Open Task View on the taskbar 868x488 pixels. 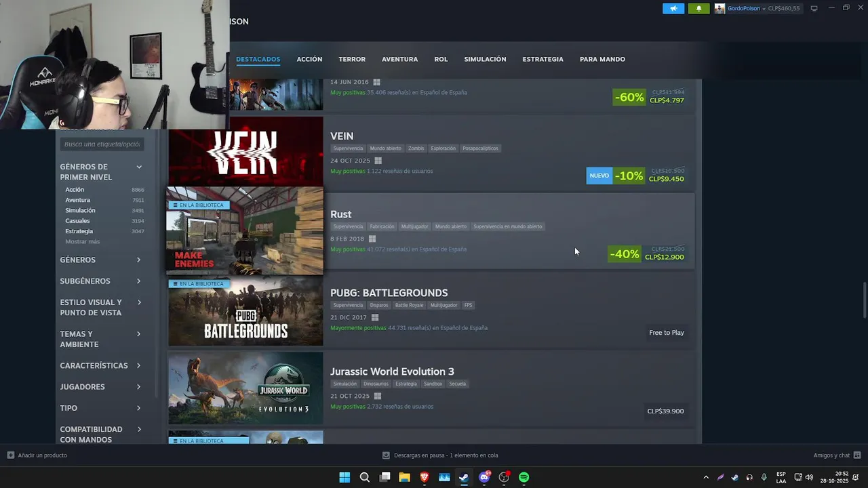pyautogui.click(x=384, y=477)
